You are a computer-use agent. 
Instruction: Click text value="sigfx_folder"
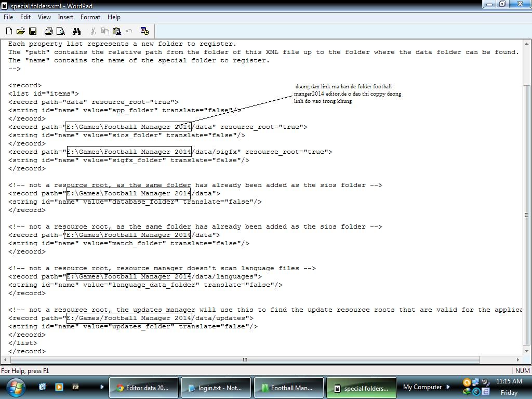pos(125,160)
